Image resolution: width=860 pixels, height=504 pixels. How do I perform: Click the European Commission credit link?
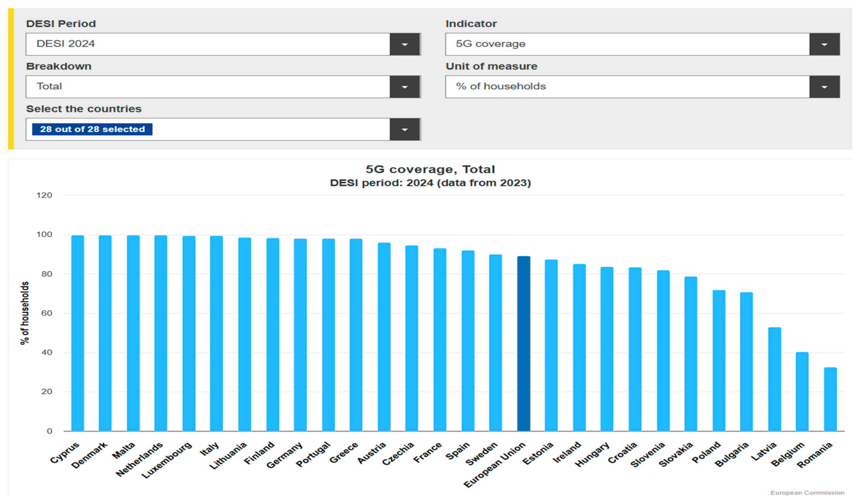(807, 493)
